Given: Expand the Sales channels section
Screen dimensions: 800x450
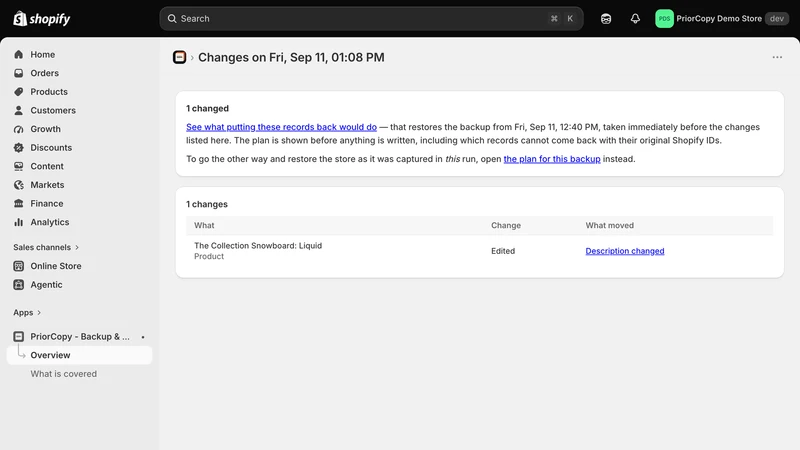Looking at the screenshot, I should [x=46, y=247].
